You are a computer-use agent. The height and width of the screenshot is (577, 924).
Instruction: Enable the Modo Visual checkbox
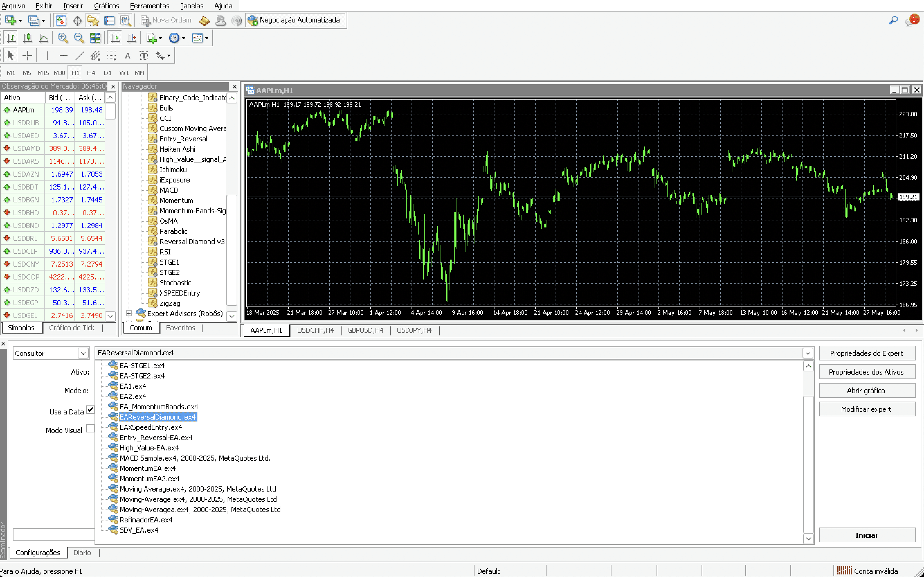coord(90,429)
